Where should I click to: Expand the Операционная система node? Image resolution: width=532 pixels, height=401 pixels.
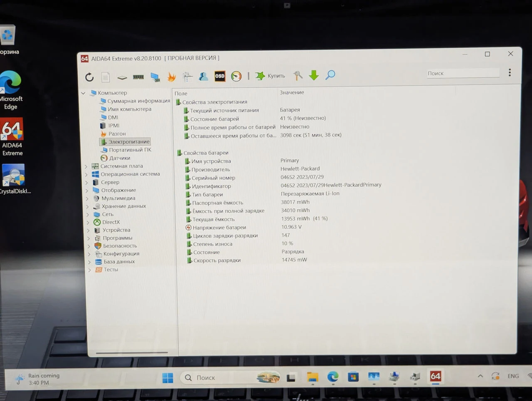click(86, 174)
